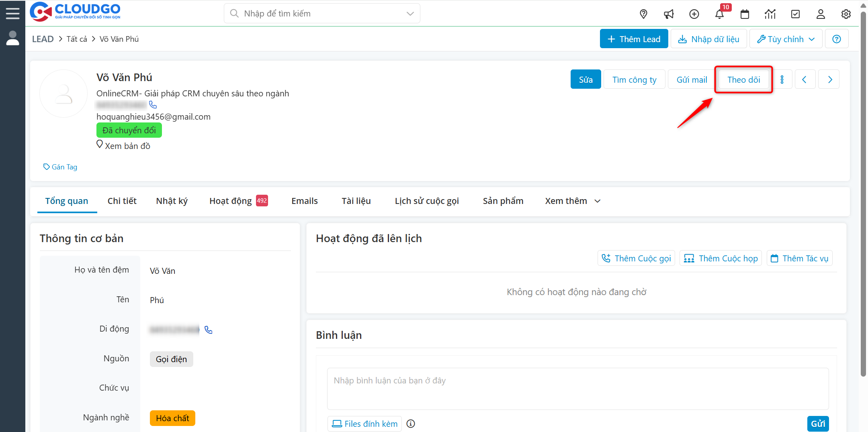868x432 pixels.
Task: Click the Đã chuyển đổi status badge
Action: click(x=129, y=130)
